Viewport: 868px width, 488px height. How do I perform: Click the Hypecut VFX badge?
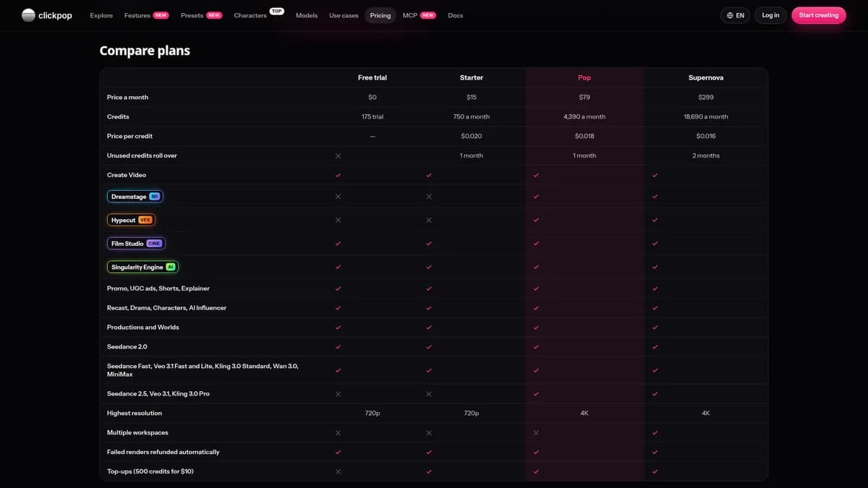(131, 220)
